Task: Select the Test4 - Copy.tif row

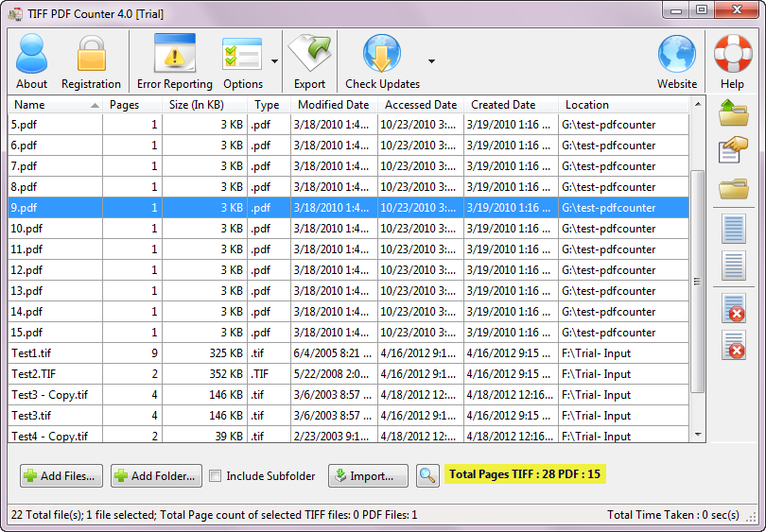Action: [x=348, y=435]
